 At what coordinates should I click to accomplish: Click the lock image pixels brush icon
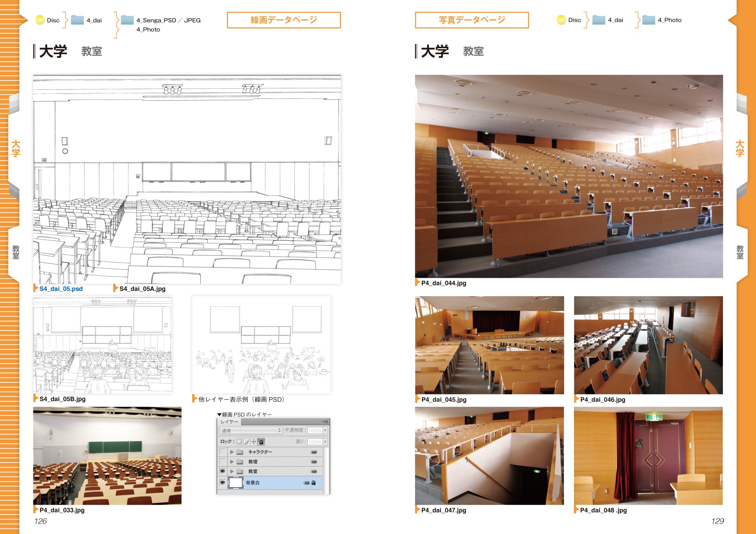[246, 441]
